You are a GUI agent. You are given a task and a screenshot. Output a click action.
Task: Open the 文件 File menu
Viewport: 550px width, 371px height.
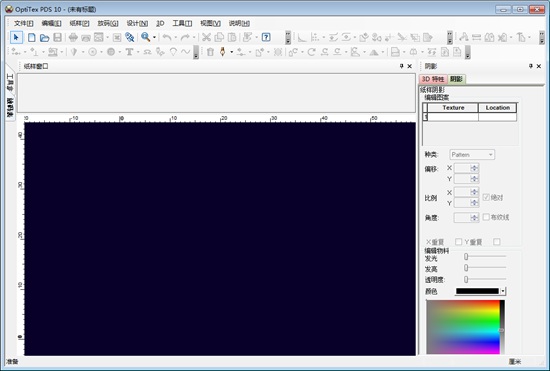tap(24, 23)
